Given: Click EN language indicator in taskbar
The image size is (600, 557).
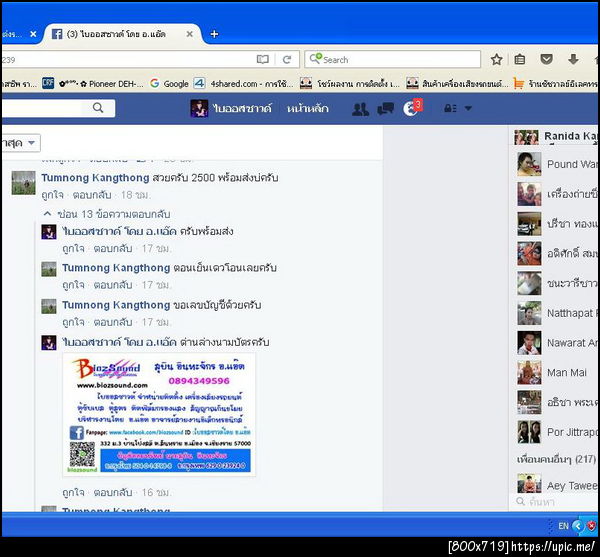Looking at the screenshot, I should tap(563, 526).
